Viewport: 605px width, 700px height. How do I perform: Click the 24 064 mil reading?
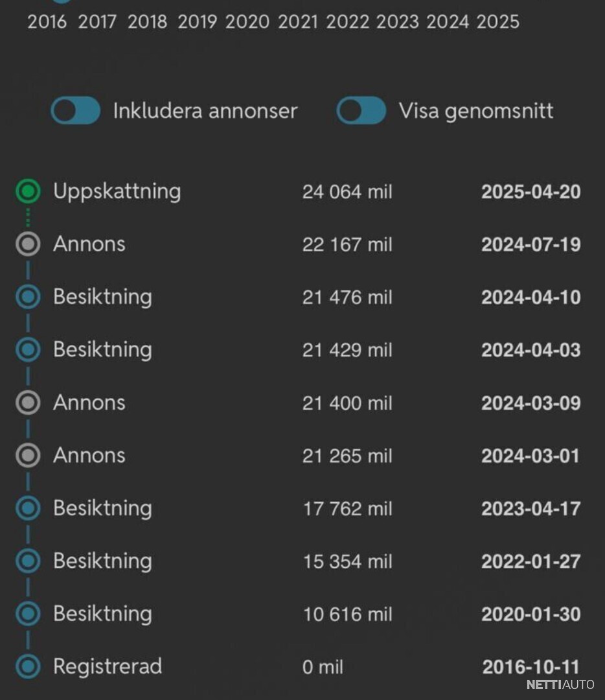tap(347, 192)
